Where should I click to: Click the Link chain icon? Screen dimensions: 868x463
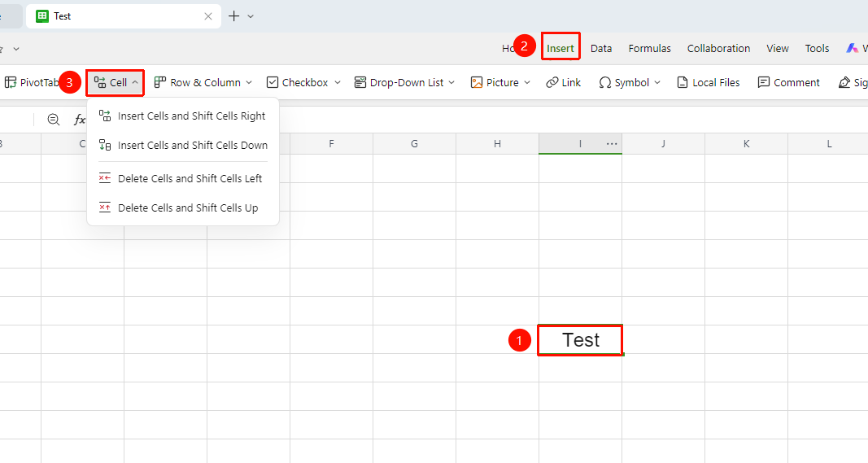[552, 82]
